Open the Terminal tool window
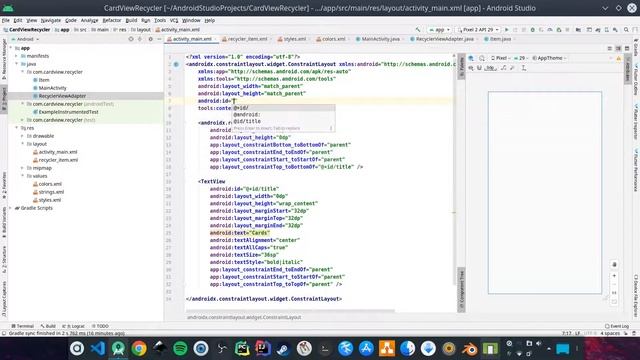640x360 pixels. tap(22, 326)
